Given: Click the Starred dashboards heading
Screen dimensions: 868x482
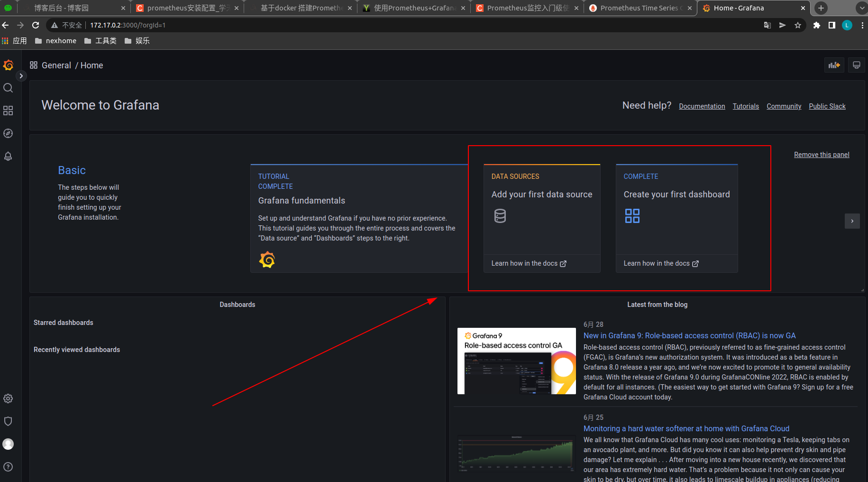Looking at the screenshot, I should pos(64,323).
